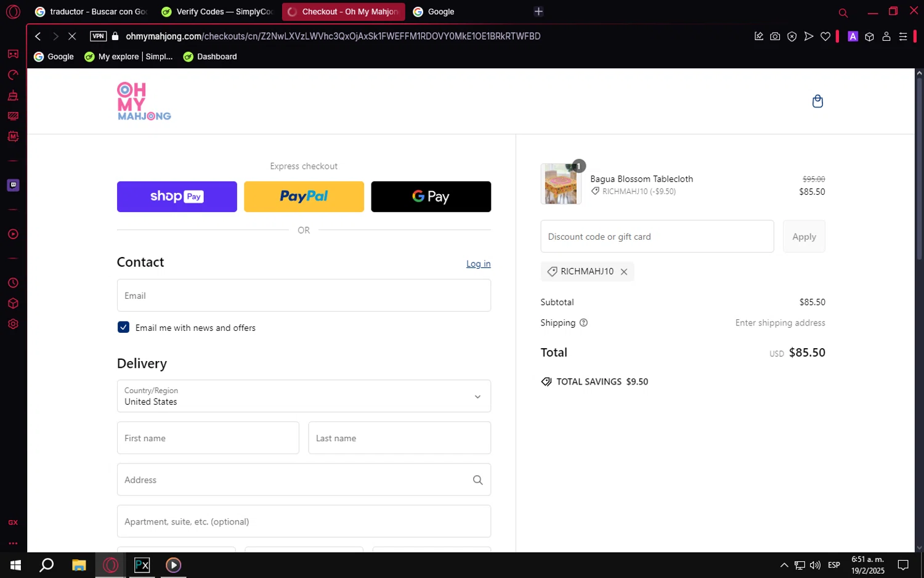Click the Apply discount button

(x=804, y=237)
